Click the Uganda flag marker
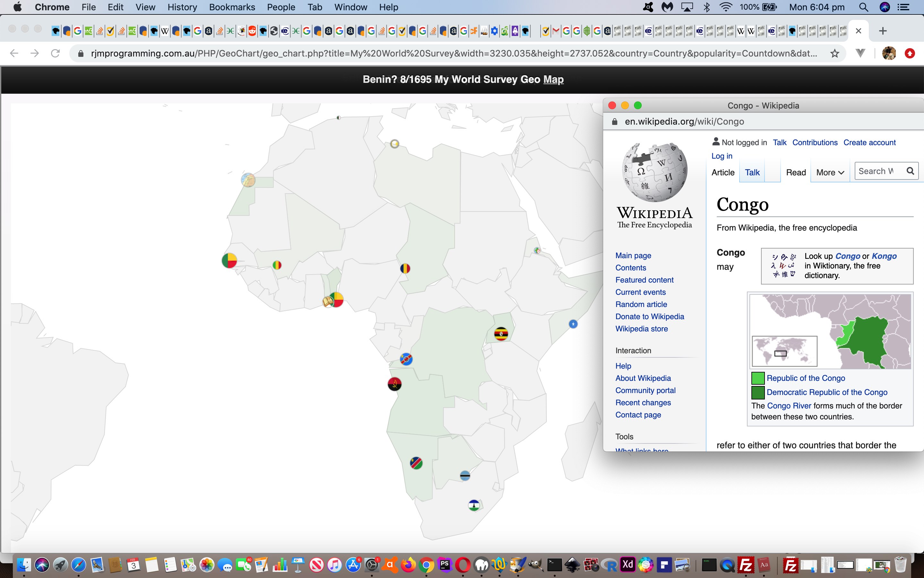The height and width of the screenshot is (578, 924). [501, 334]
